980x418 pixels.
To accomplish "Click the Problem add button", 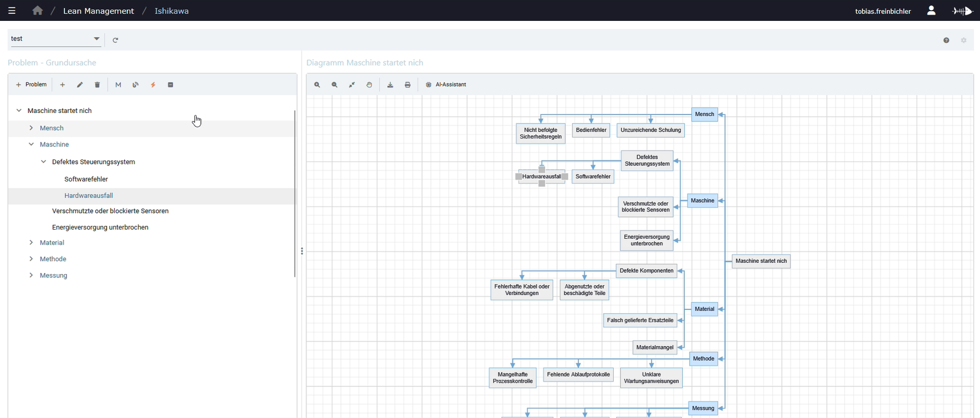I will pyautogui.click(x=32, y=85).
